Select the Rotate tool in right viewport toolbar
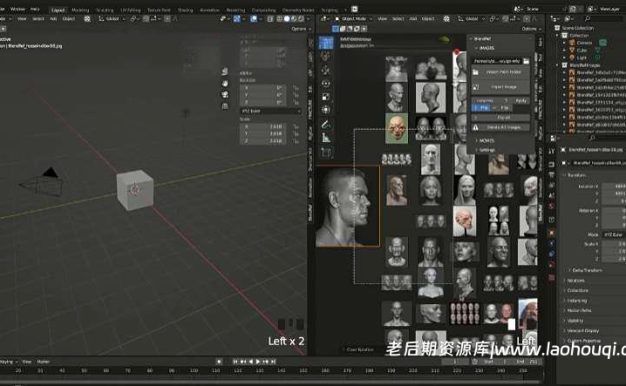Screen dimensions: 626x386 click(326, 83)
